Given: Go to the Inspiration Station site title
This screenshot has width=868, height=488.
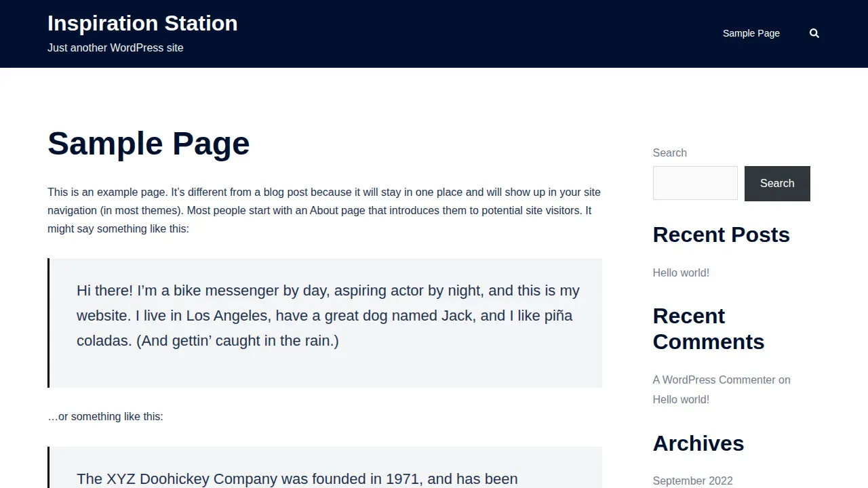Looking at the screenshot, I should tap(142, 23).
